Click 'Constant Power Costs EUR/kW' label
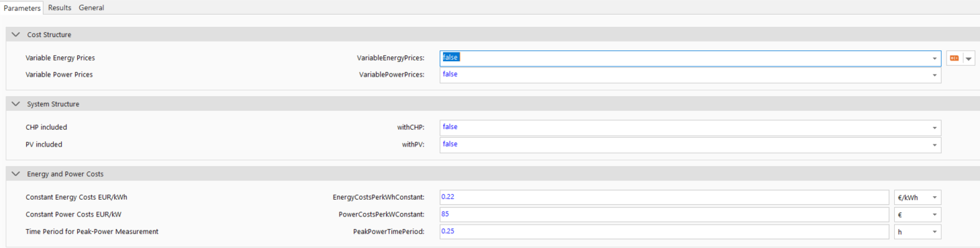This screenshot has width=980, height=248. (x=74, y=214)
